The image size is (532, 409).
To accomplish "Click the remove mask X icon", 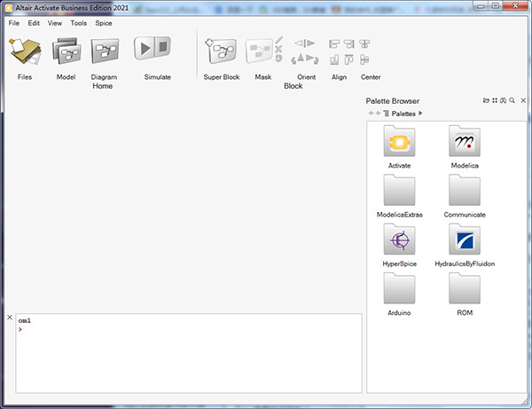I will click(278, 49).
